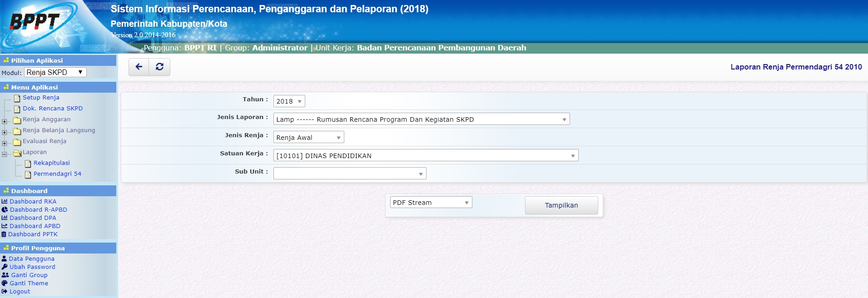Open the Dashboard R-APBD link
Screen dimensions: 868x298
(x=39, y=209)
